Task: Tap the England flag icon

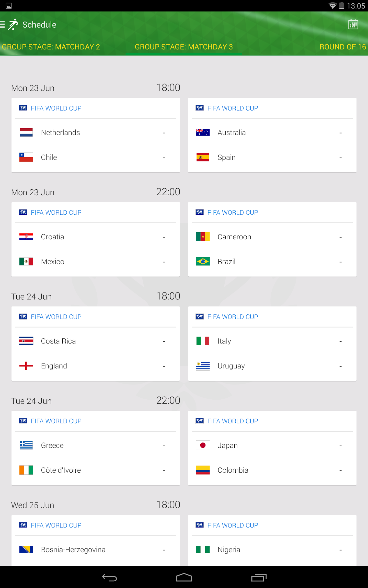Action: (26, 366)
